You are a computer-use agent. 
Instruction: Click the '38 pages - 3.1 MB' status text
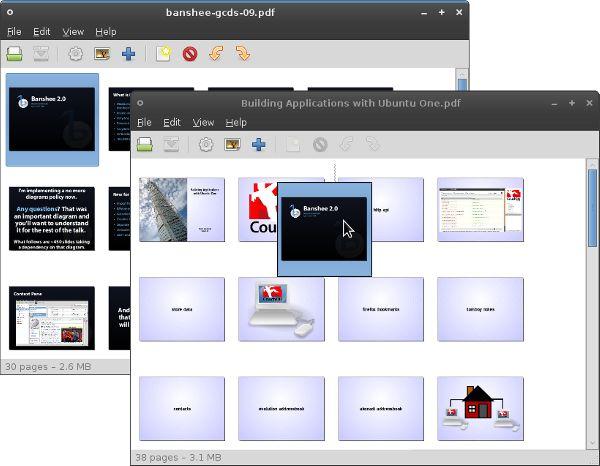(x=178, y=458)
